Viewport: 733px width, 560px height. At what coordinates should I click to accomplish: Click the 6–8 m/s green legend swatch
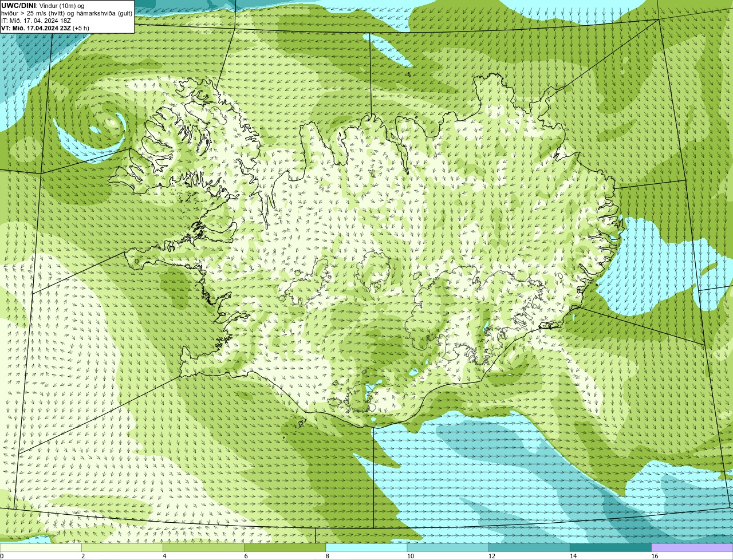[285, 548]
